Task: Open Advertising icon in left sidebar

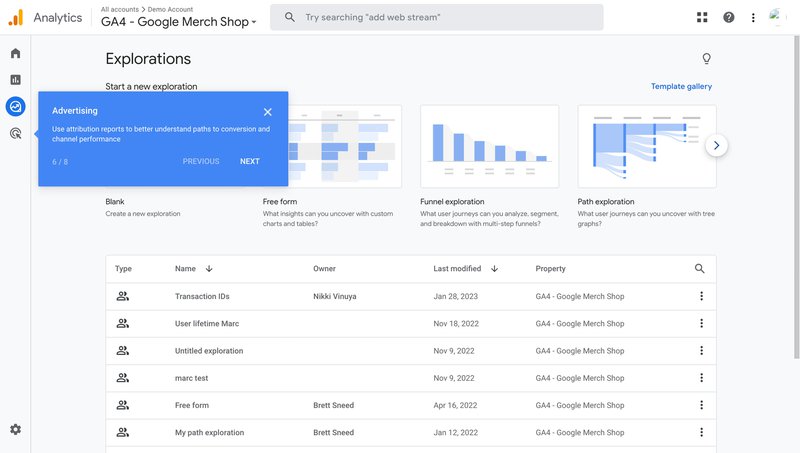Action: point(15,133)
